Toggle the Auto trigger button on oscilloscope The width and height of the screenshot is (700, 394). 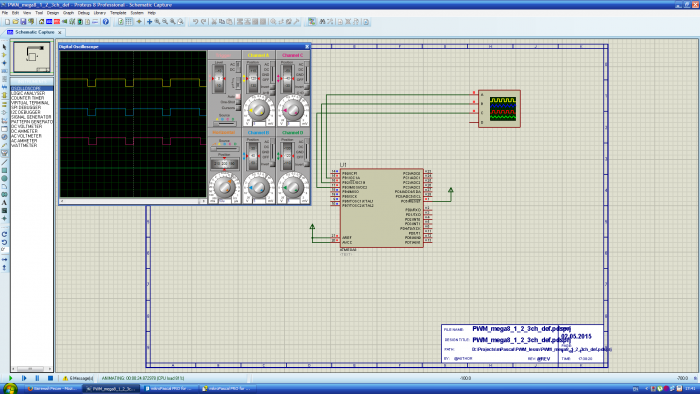click(x=238, y=96)
